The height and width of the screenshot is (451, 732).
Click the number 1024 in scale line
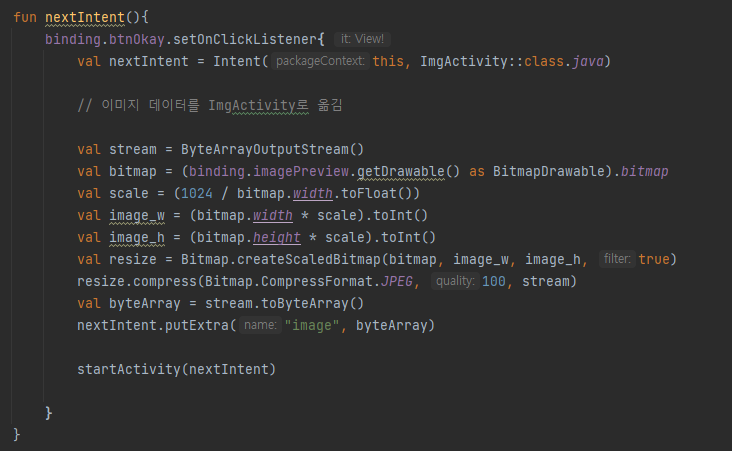(197, 193)
